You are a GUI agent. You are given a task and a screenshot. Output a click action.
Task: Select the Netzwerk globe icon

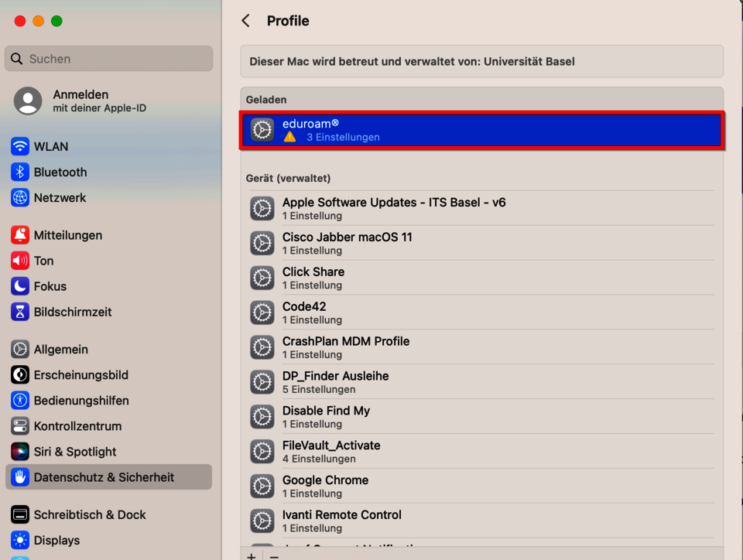(20, 198)
